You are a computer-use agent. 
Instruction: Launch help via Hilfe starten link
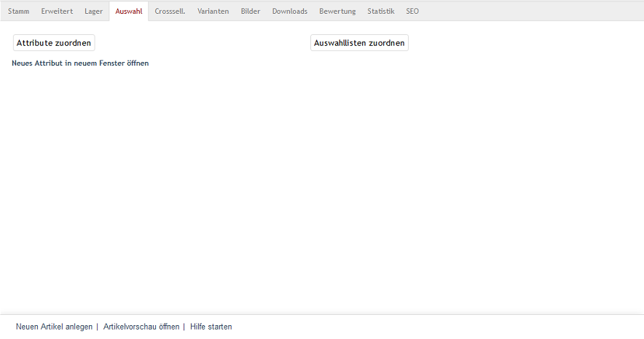(x=211, y=327)
